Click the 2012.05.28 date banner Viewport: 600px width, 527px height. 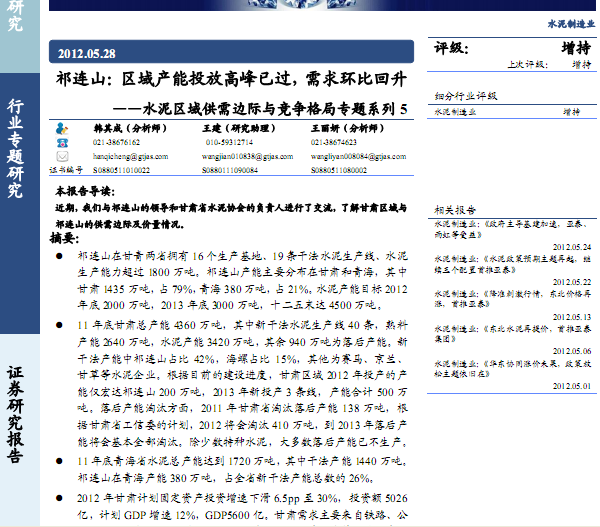click(x=87, y=53)
